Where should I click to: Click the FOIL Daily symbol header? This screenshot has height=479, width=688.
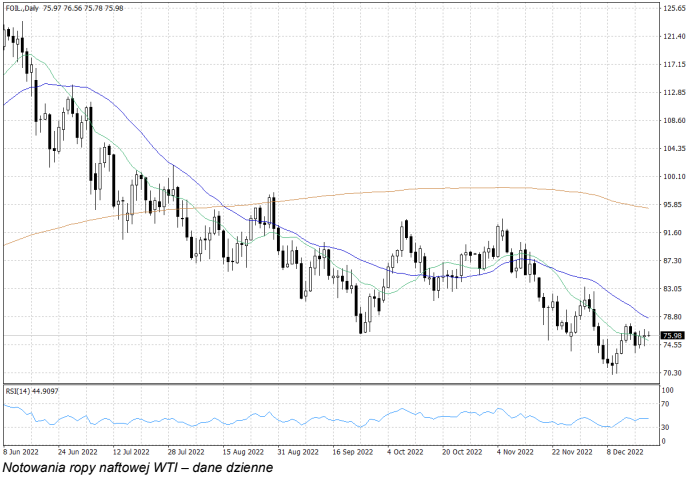pos(24,8)
